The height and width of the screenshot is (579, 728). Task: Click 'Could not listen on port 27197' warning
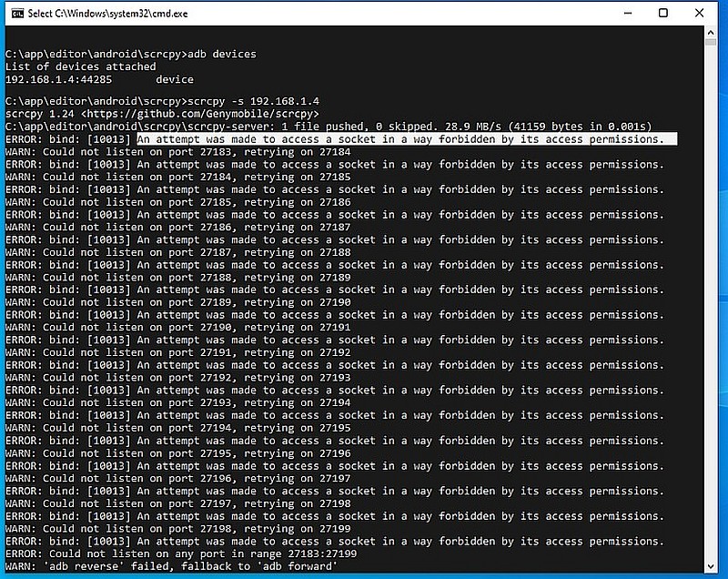[x=177, y=503]
